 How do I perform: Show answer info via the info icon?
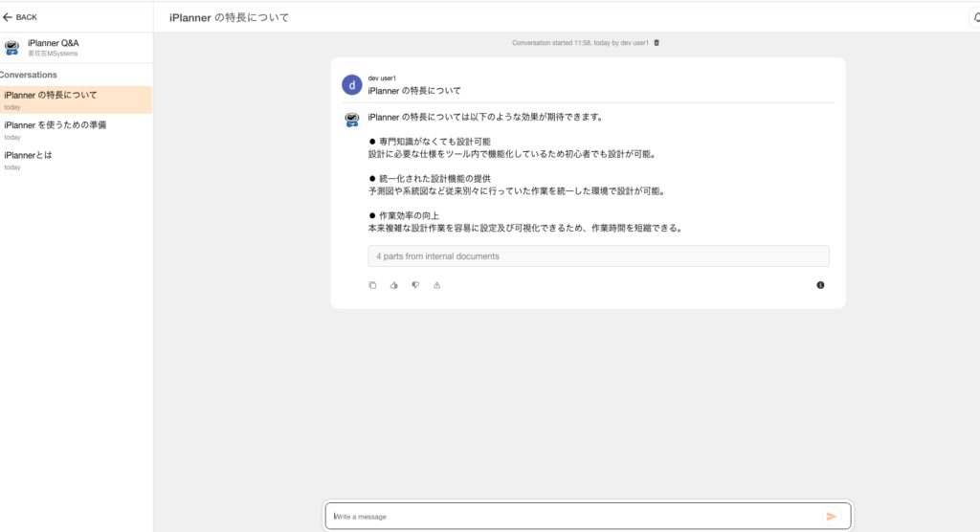820,285
